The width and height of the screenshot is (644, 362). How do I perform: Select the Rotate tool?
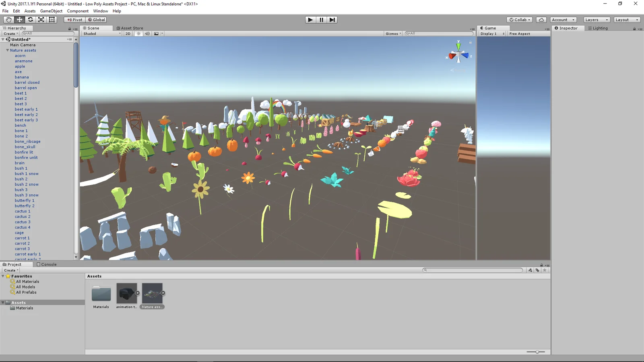point(30,19)
